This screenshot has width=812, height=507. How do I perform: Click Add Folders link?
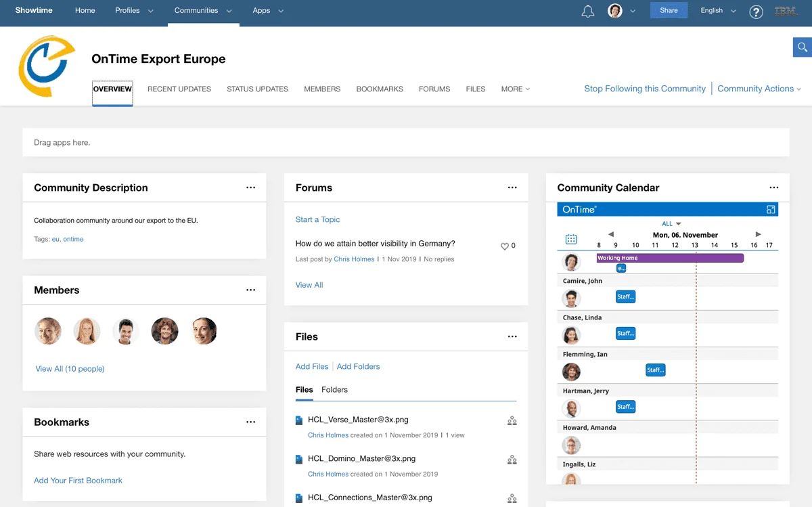point(358,367)
